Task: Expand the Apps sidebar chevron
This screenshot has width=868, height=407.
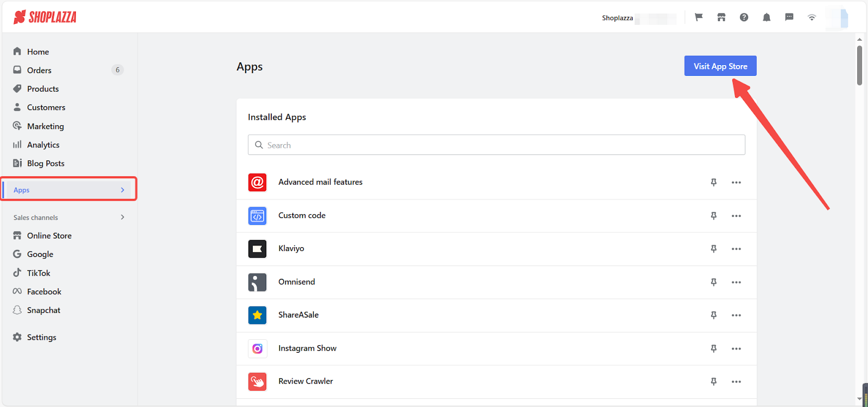Action: click(123, 190)
